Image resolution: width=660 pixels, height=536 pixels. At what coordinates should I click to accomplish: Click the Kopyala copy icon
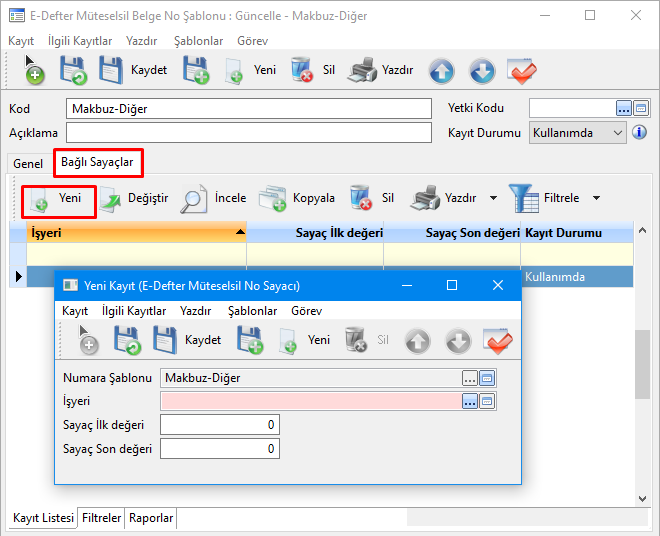point(273,198)
